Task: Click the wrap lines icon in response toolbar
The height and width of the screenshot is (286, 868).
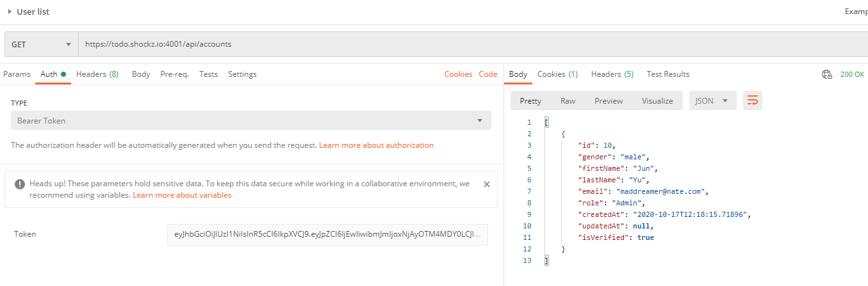Action: (753, 100)
